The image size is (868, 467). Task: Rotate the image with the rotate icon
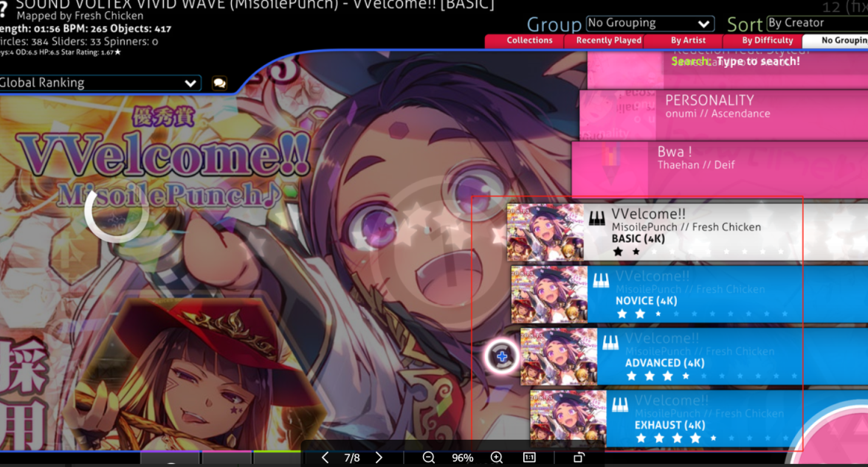tap(579, 457)
